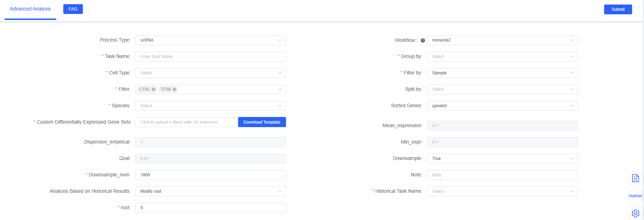Screen dimensions: 644x220
Task: Click the Download Template button
Action: pyautogui.click(x=262, y=122)
